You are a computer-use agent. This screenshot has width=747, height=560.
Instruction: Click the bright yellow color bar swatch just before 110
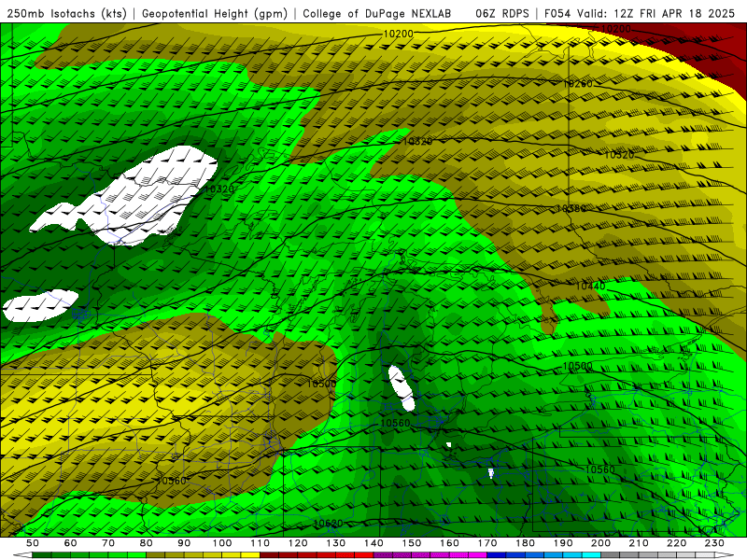(x=250, y=555)
